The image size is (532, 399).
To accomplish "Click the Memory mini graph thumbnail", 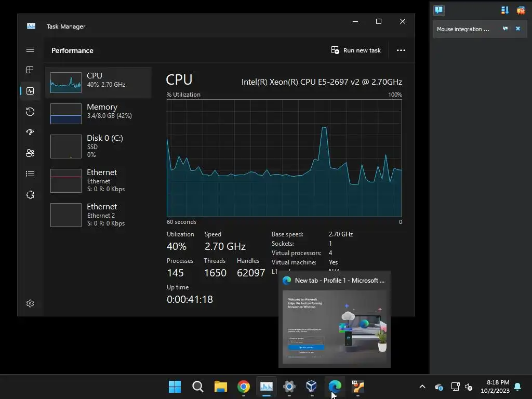I will 66,114.
